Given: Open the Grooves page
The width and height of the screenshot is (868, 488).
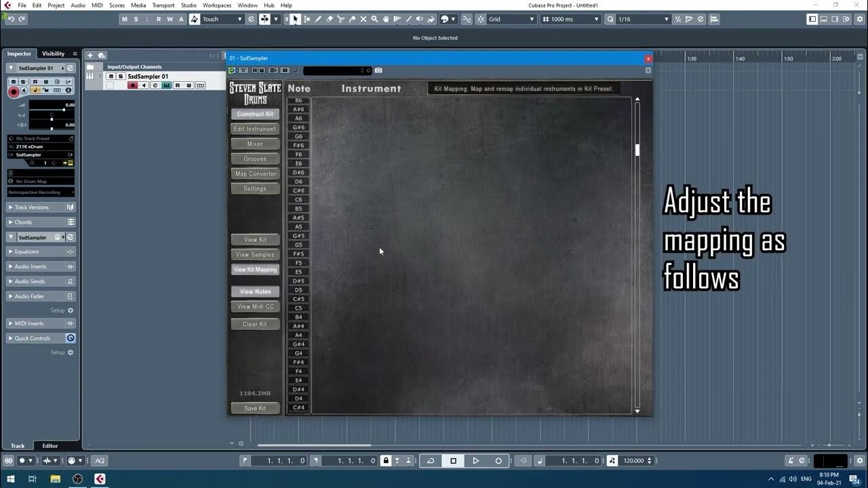Looking at the screenshot, I should point(255,159).
